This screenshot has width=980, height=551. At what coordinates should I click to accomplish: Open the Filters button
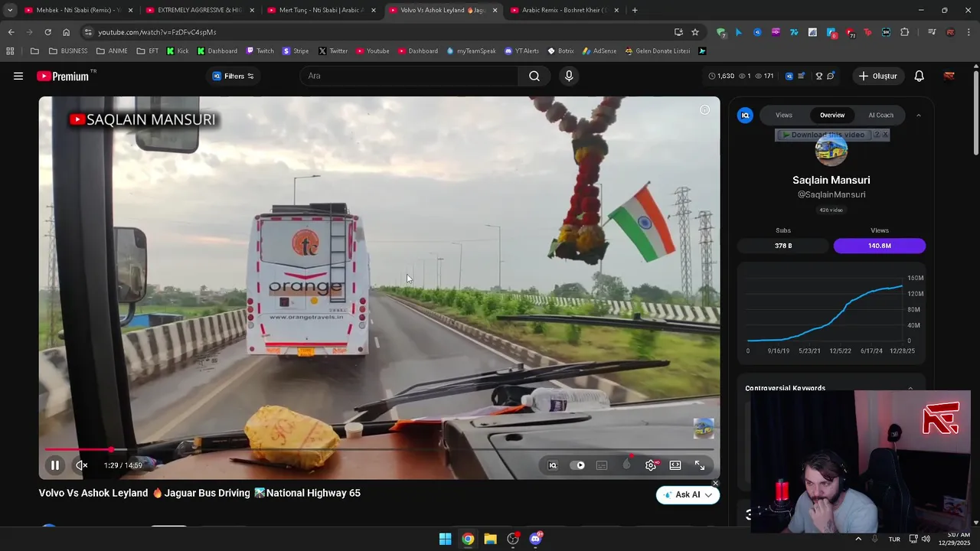pyautogui.click(x=233, y=76)
